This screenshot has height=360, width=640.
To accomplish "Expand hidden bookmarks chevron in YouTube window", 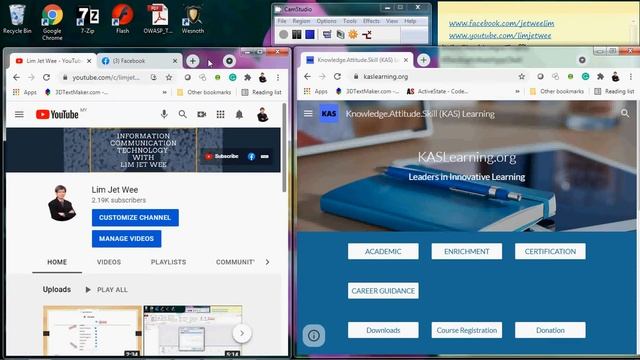I will [164, 92].
